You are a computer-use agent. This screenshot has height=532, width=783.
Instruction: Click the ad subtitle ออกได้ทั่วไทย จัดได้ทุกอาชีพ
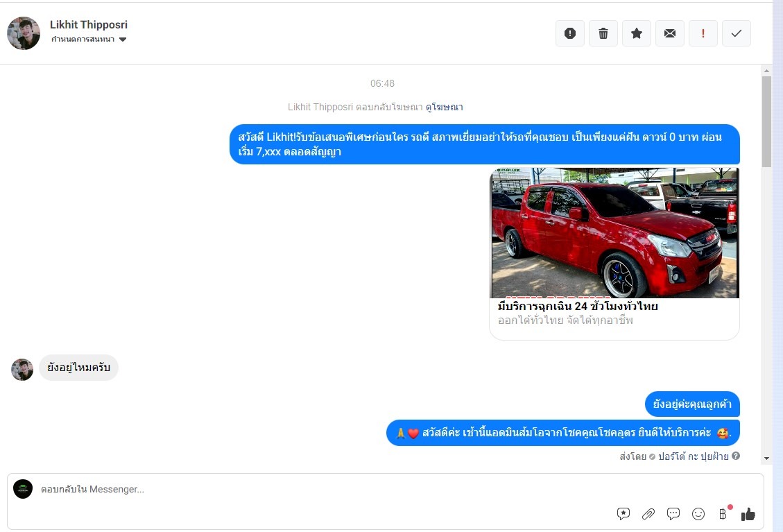(x=565, y=320)
